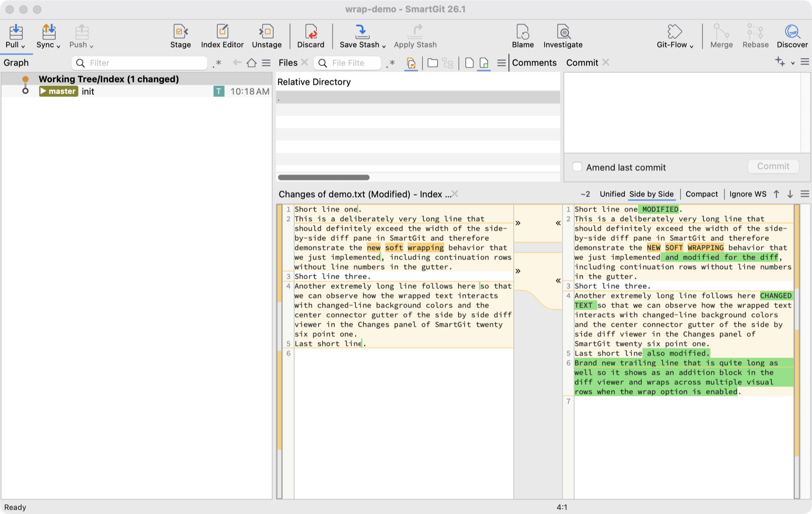The width and height of the screenshot is (812, 514).
Task: Click the Relative Directory column header
Action: [314, 82]
